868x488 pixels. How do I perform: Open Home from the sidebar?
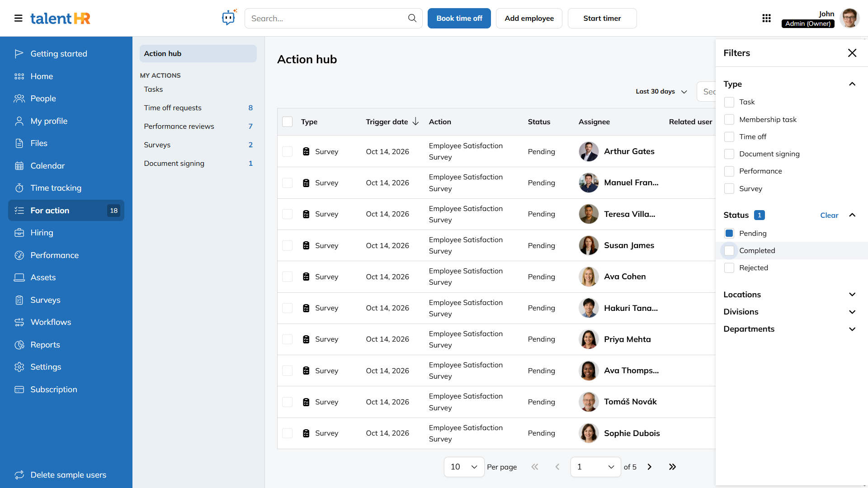coord(66,76)
